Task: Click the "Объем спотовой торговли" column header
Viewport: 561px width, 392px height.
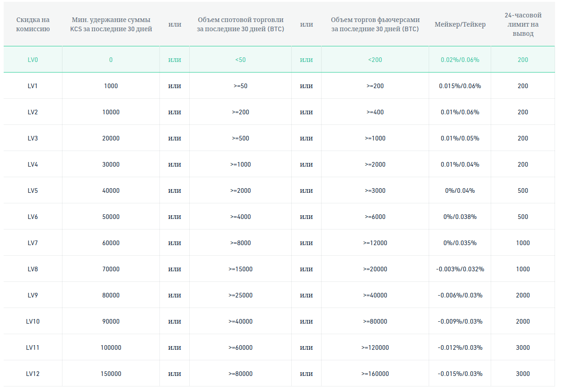Action: pyautogui.click(x=240, y=24)
